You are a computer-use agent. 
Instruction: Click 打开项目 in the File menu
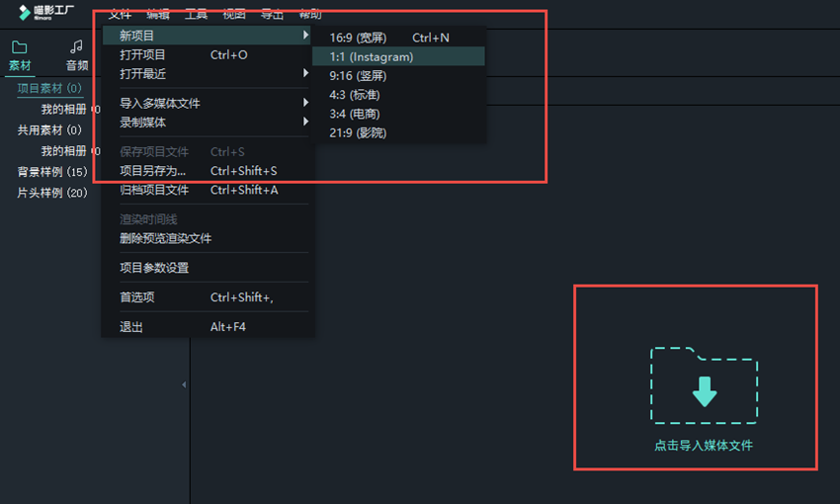pyautogui.click(x=143, y=55)
